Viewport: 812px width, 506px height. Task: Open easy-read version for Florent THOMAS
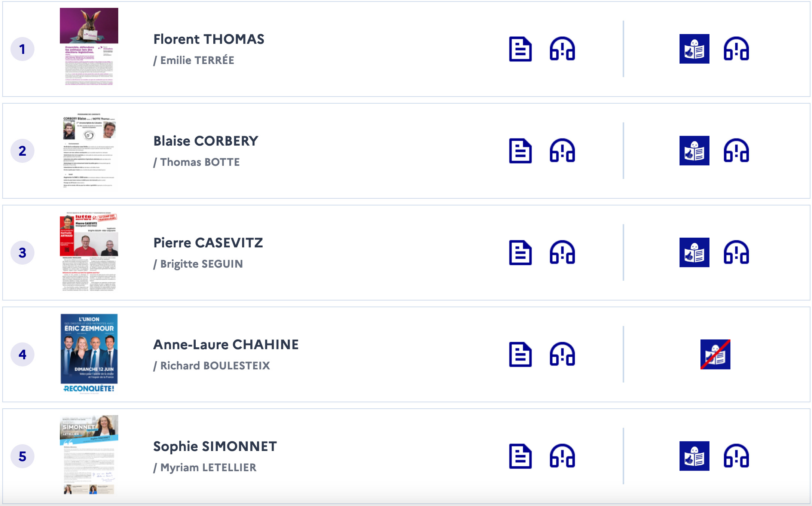click(x=694, y=49)
